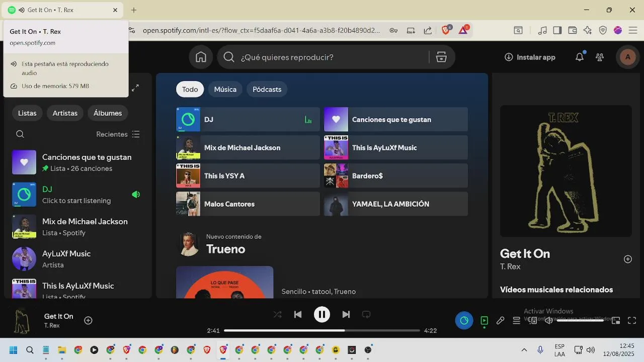Add Get It On to library from right panel
Screen dimensions: 644x362
coord(627,259)
